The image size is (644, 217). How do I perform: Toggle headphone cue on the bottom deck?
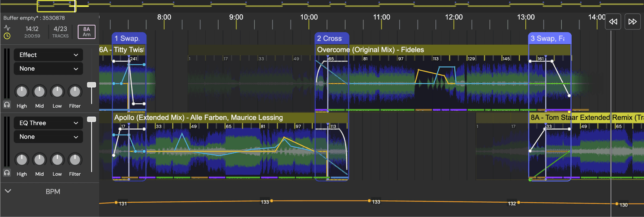[7, 173]
